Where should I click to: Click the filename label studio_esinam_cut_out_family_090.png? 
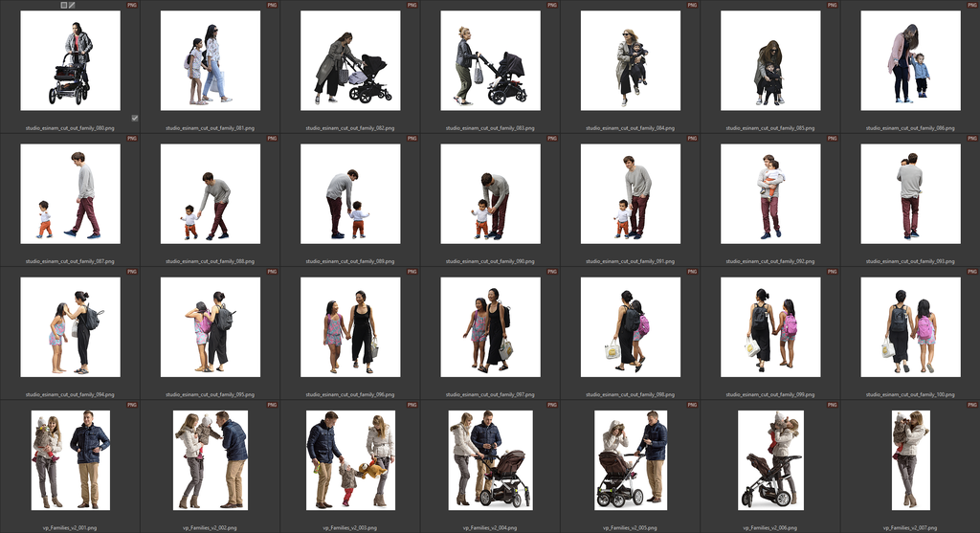point(490,260)
